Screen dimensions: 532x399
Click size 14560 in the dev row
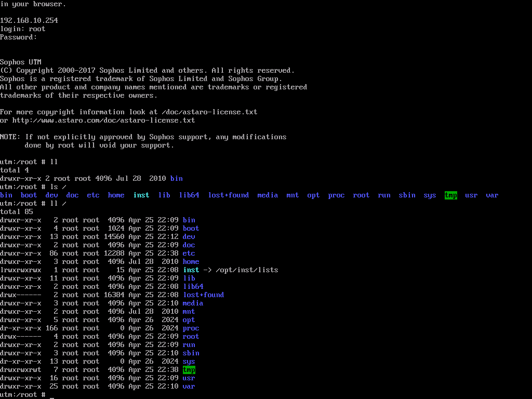click(x=114, y=237)
